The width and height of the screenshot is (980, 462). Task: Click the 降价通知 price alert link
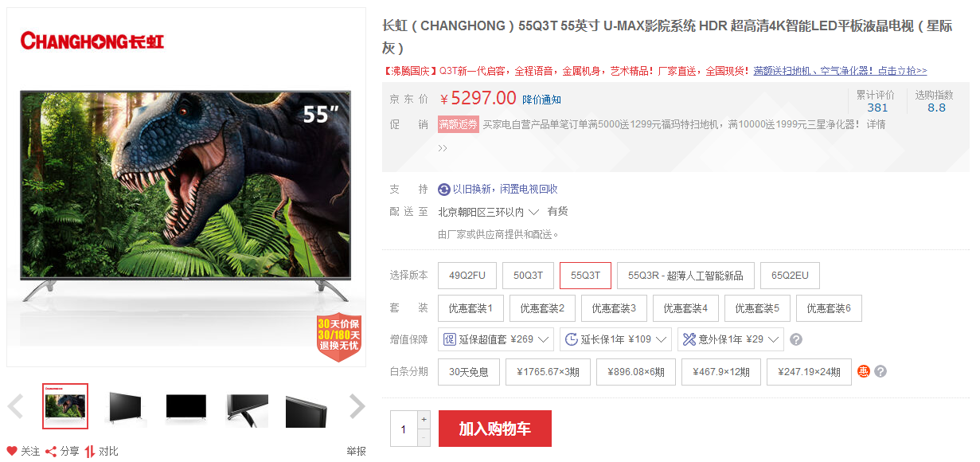click(541, 100)
